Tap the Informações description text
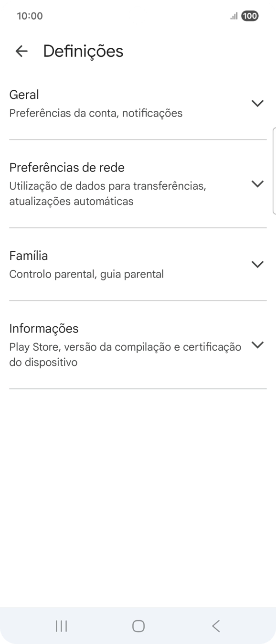 (x=126, y=354)
